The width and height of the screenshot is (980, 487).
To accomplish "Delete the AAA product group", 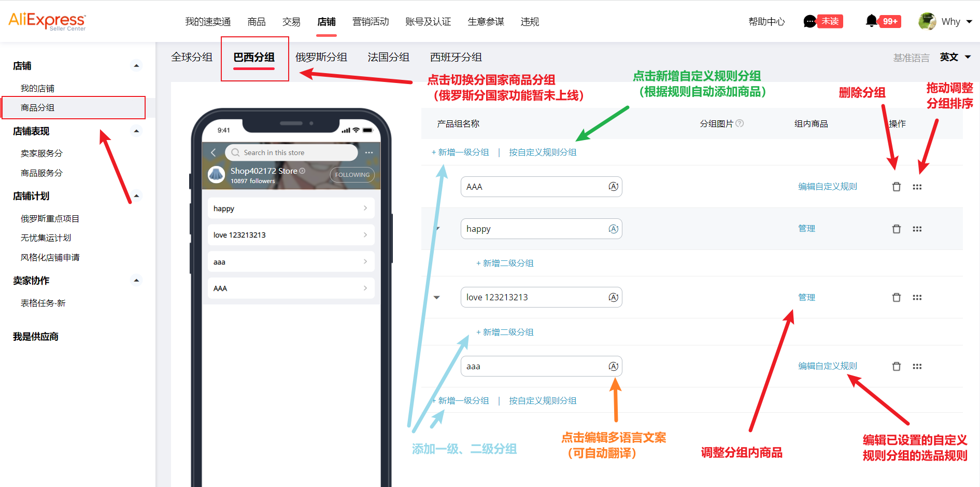I will 897,187.
